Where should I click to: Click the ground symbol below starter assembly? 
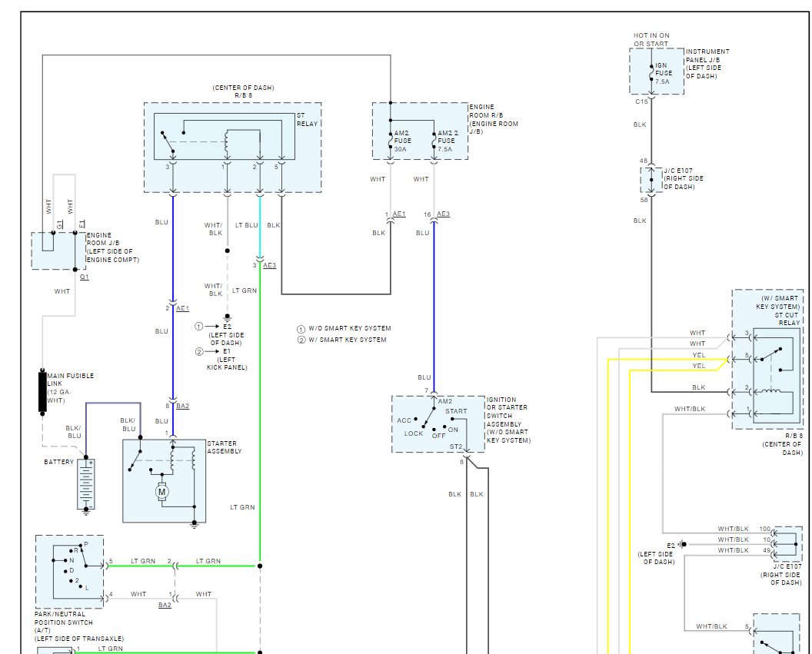195,524
